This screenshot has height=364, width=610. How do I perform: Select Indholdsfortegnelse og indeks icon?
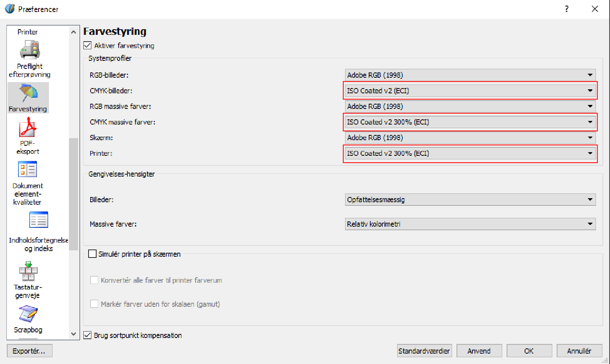point(38,221)
